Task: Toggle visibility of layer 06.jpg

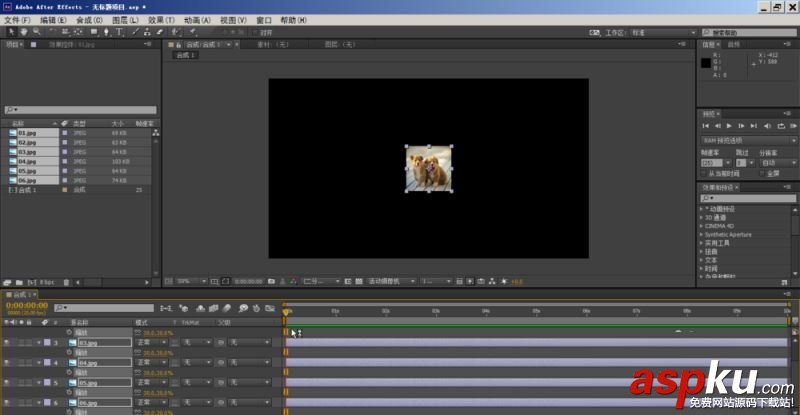Action: [x=7, y=403]
